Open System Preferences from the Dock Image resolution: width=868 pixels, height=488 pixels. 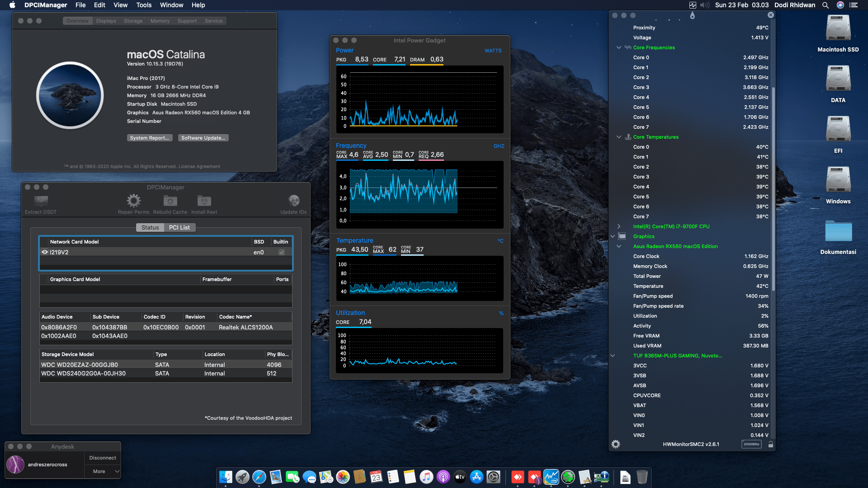(x=493, y=477)
